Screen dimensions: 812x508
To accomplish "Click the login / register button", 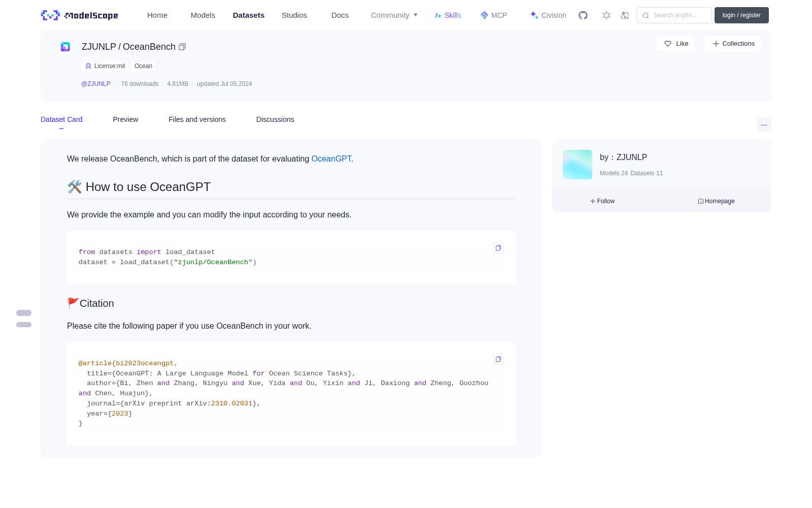I will pyautogui.click(x=741, y=15).
